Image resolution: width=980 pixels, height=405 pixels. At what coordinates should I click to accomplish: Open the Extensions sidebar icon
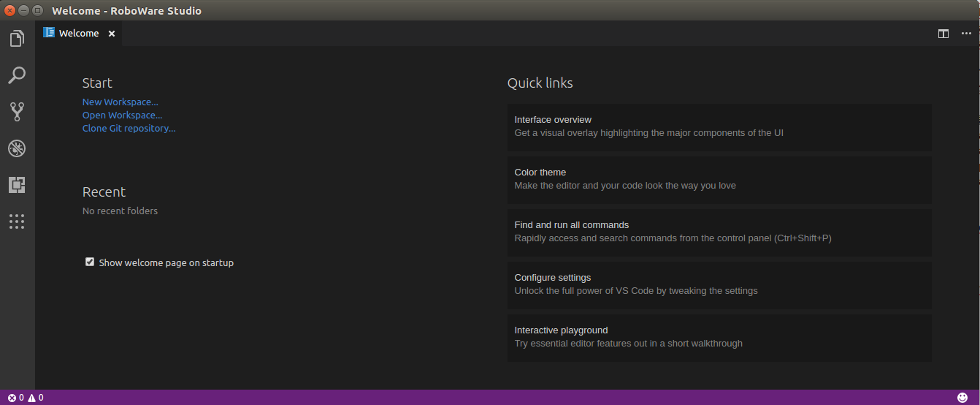pos(17,185)
